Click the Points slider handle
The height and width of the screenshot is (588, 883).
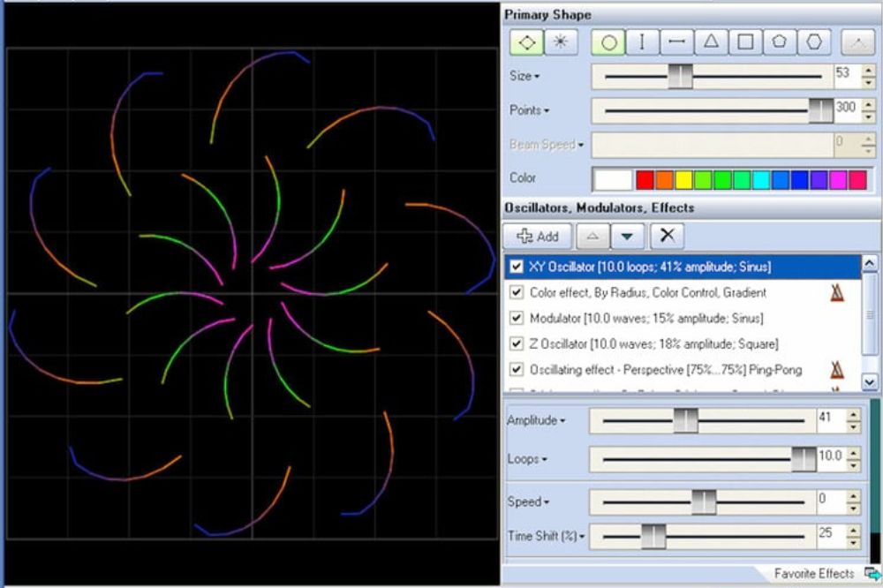coord(820,110)
